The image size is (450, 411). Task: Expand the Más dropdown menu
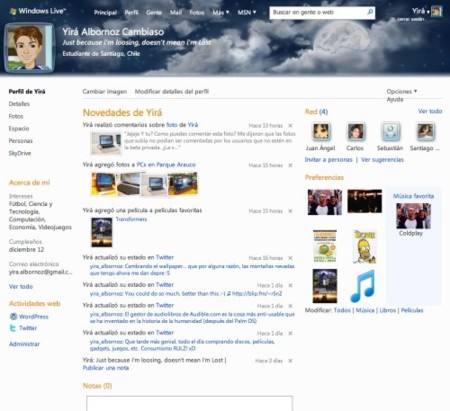(221, 13)
